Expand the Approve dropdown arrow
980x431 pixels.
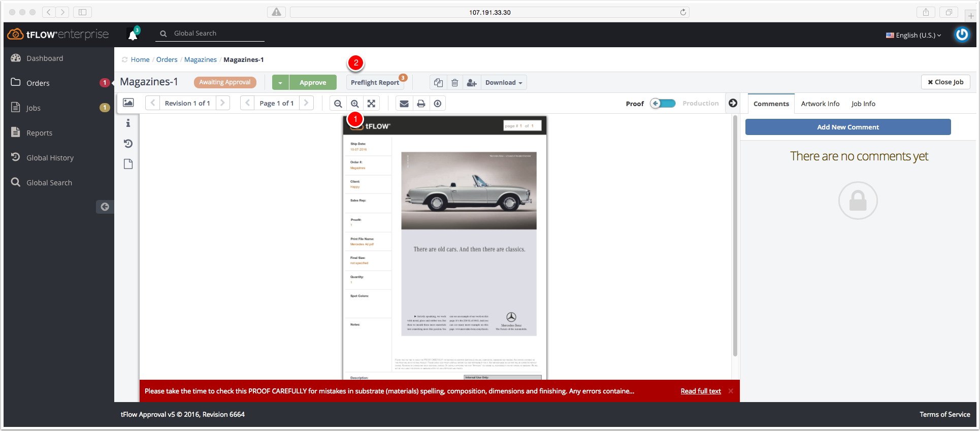click(280, 82)
